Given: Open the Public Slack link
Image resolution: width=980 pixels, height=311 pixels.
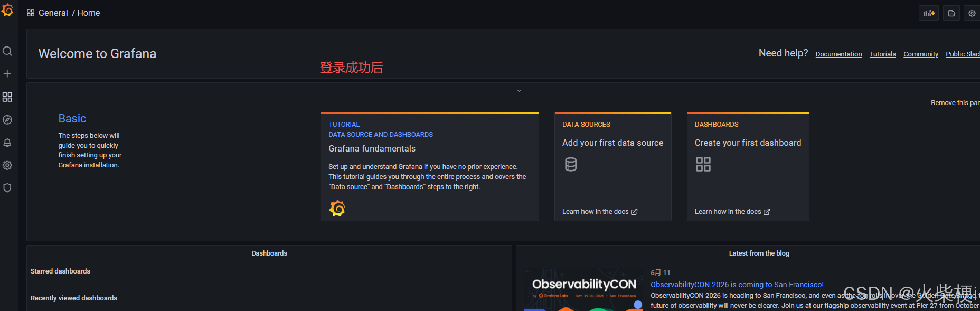Looking at the screenshot, I should pos(963,54).
